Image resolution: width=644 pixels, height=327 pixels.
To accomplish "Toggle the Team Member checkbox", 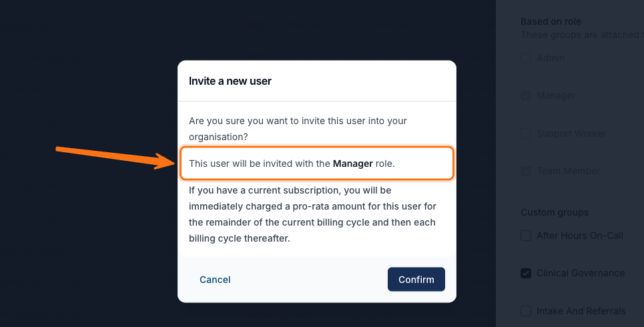I will pyautogui.click(x=526, y=171).
